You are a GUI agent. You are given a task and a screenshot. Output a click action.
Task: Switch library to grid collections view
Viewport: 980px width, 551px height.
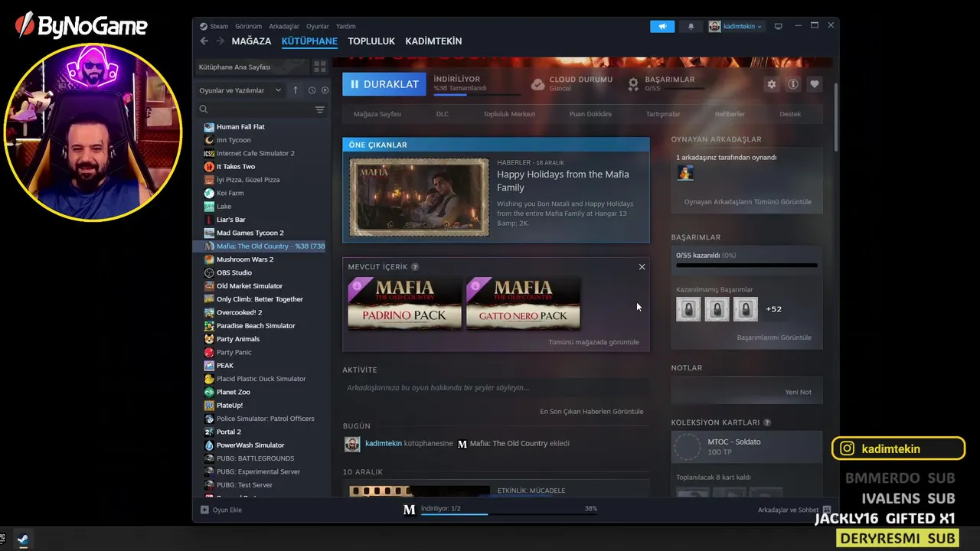320,67
